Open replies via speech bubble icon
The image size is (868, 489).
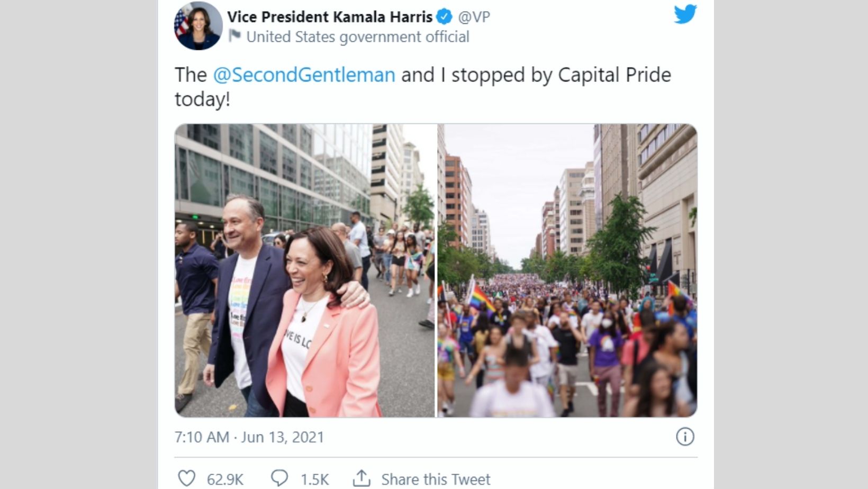pyautogui.click(x=279, y=478)
